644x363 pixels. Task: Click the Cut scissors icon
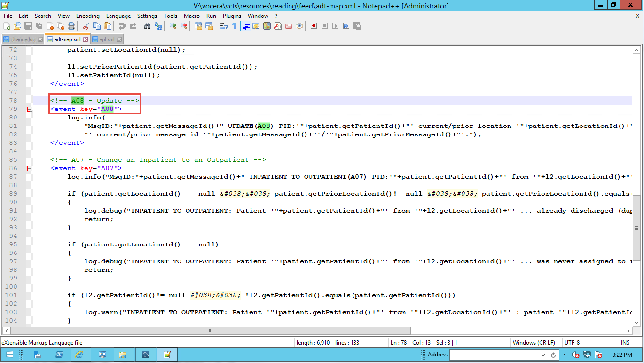tap(86, 26)
